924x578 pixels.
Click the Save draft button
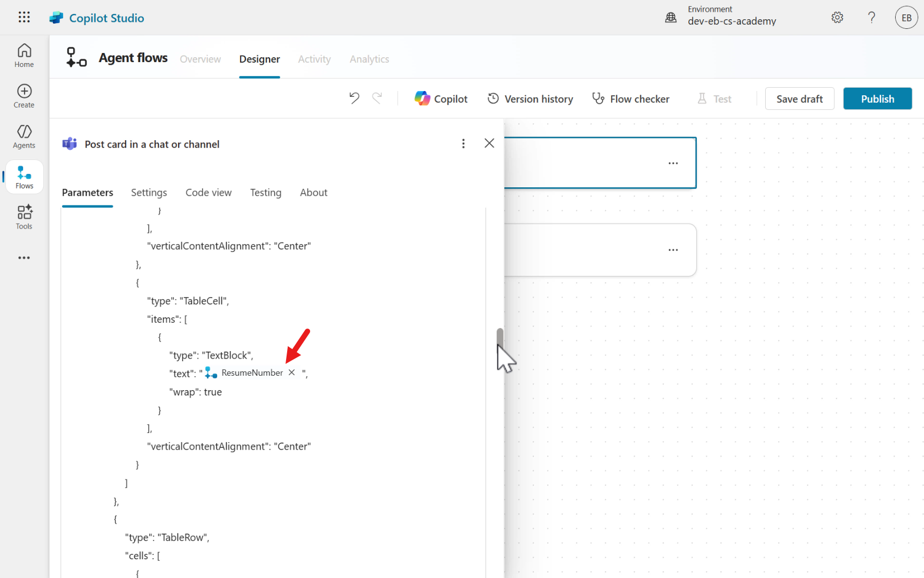pyautogui.click(x=799, y=99)
